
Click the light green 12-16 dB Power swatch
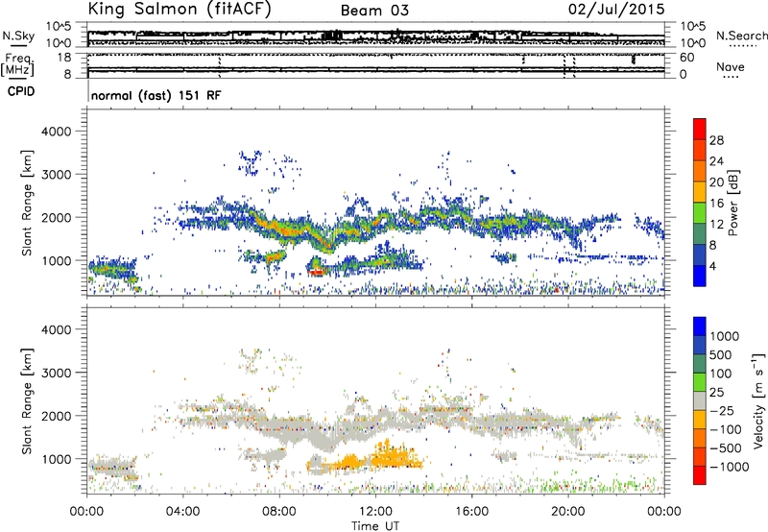pos(700,213)
